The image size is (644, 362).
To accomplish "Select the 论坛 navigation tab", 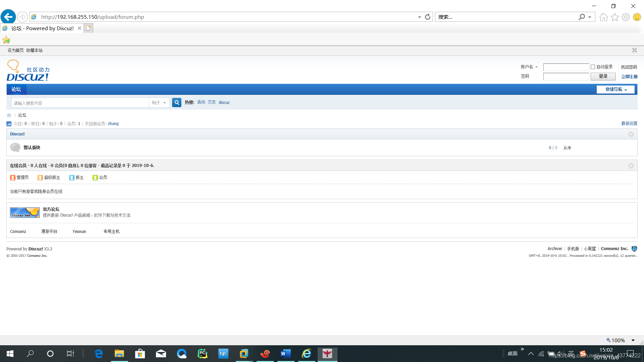I will tap(16, 89).
